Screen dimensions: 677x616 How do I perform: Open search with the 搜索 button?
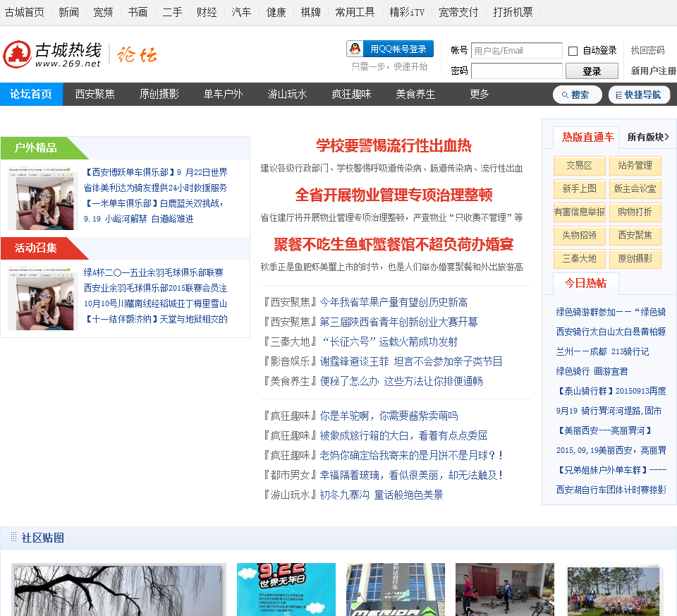tap(577, 95)
